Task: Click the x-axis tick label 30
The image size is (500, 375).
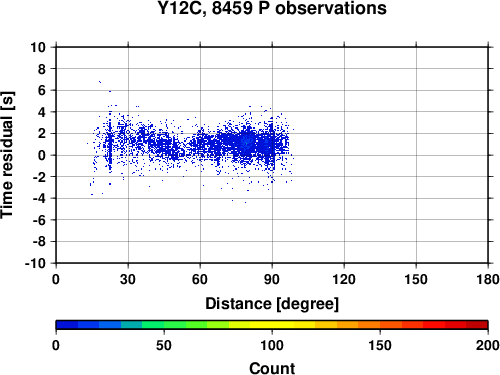Action: 128,279
